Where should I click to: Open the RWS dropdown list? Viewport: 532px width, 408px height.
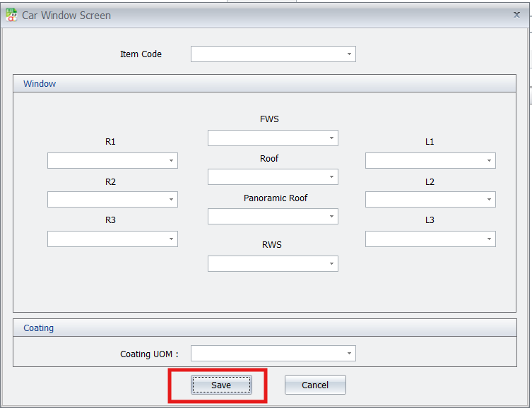331,264
